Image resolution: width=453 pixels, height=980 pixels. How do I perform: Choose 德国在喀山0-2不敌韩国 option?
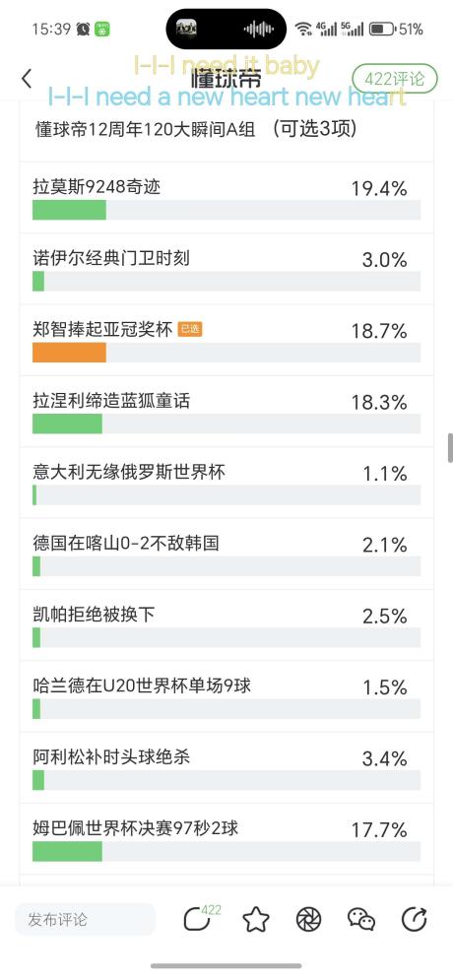[226, 554]
